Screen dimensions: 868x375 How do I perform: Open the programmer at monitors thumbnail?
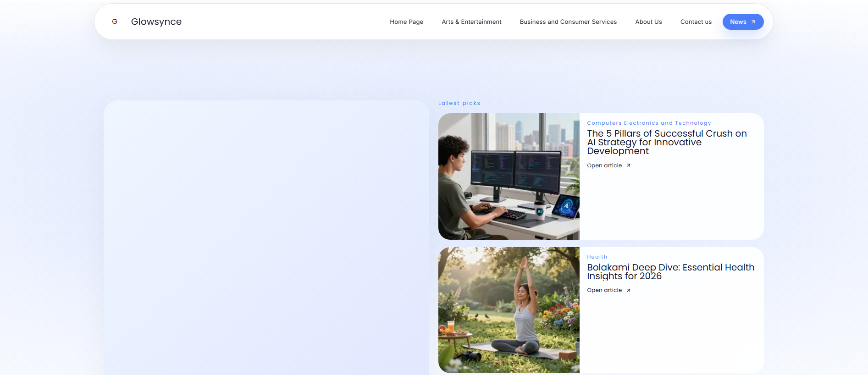coord(509,176)
